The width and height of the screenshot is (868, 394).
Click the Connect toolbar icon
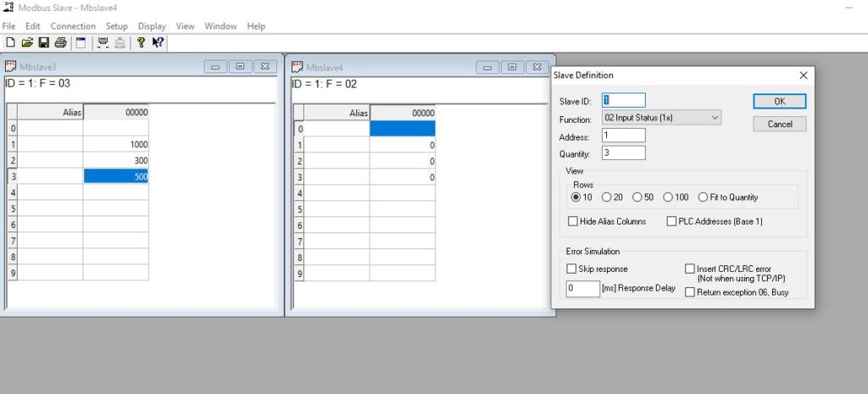103,42
